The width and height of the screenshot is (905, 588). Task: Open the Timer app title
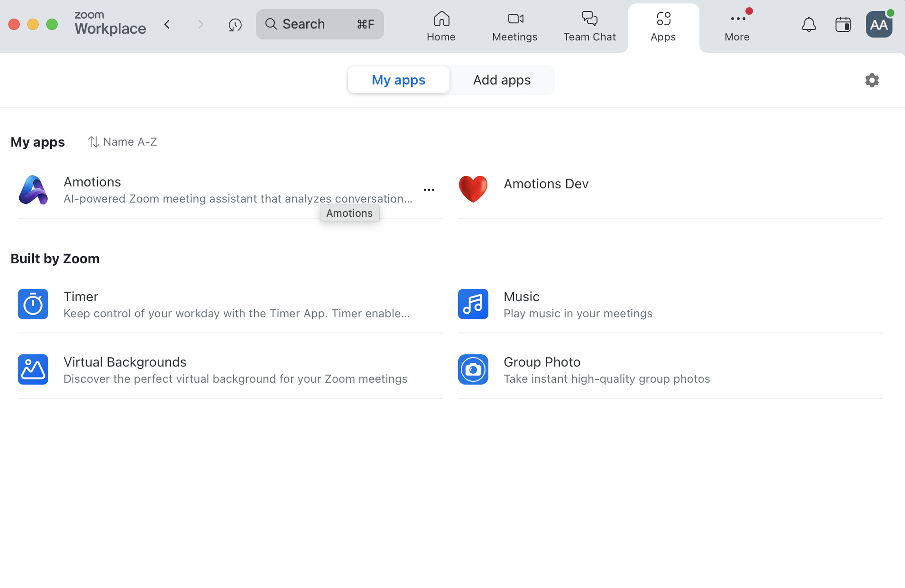(x=81, y=297)
